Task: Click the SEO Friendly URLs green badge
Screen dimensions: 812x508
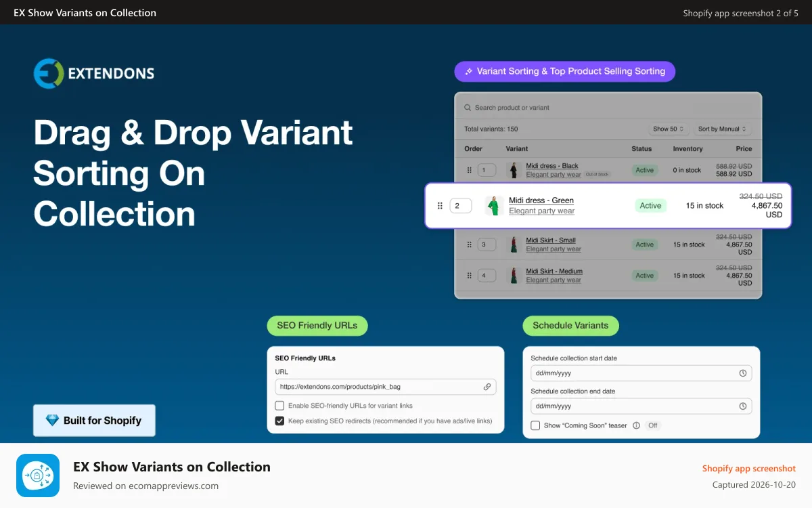Action: [317, 325]
